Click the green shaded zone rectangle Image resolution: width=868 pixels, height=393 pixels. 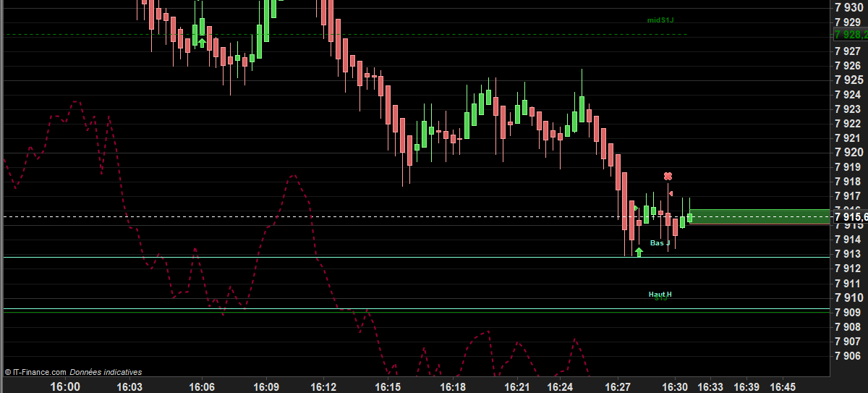coord(759,217)
